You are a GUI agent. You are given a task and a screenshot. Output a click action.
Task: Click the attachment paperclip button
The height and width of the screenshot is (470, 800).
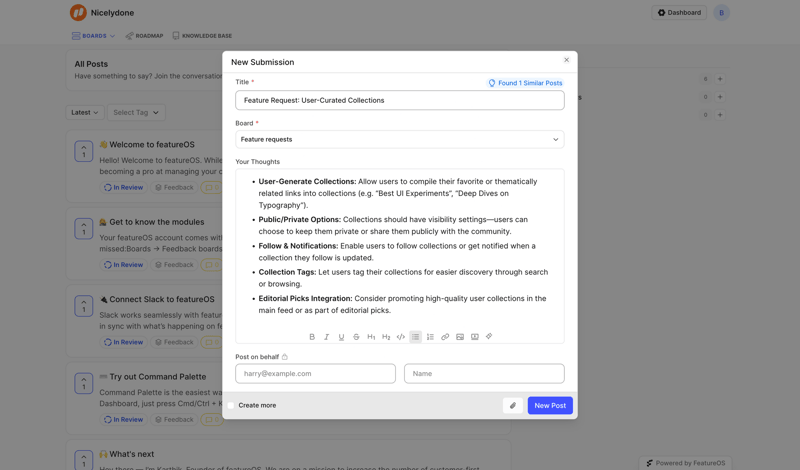(513, 406)
